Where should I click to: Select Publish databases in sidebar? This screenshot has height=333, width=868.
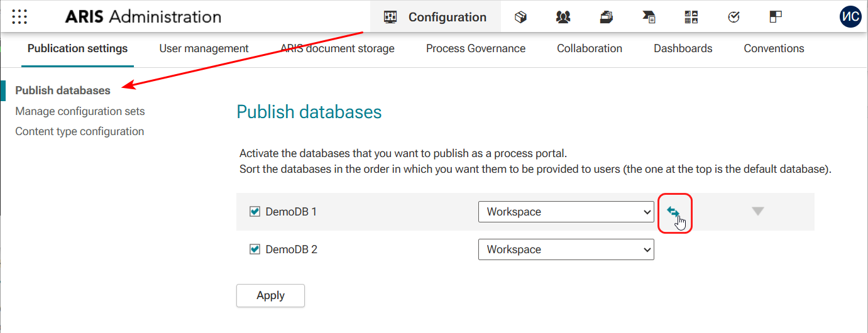pos(63,90)
